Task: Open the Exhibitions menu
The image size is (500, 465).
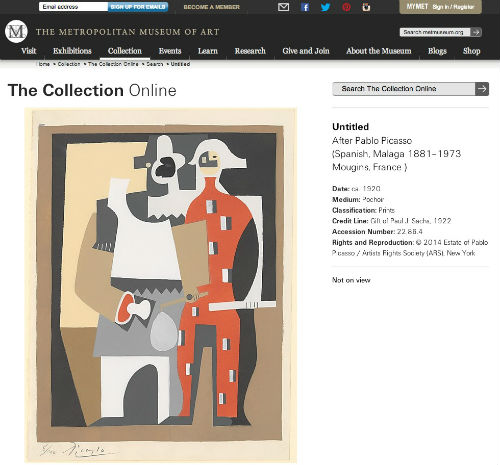Action: point(72,51)
